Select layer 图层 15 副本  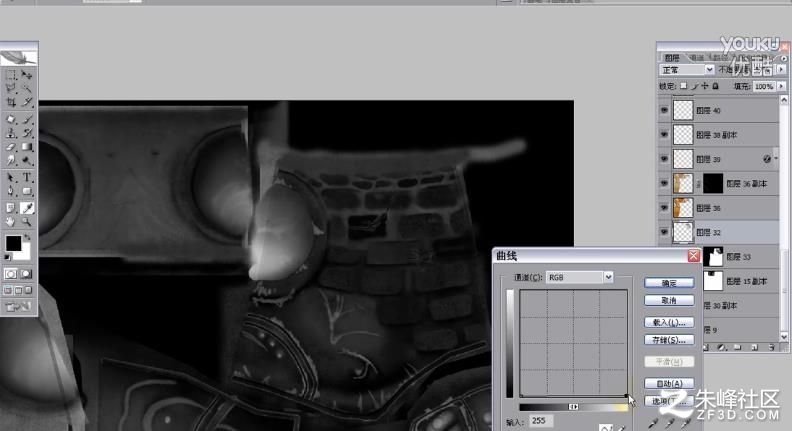pos(739,281)
